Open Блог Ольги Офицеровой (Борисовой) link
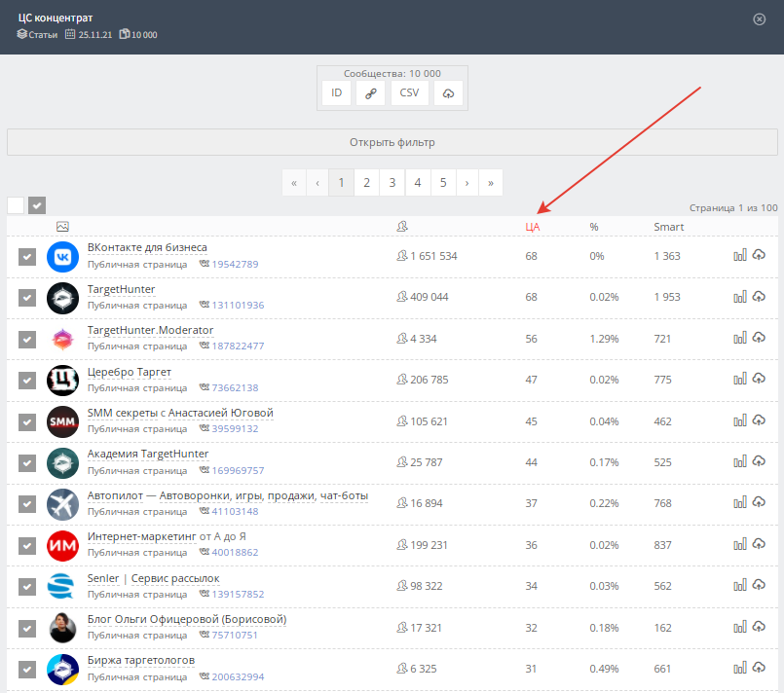This screenshot has height=693, width=784. (x=187, y=619)
